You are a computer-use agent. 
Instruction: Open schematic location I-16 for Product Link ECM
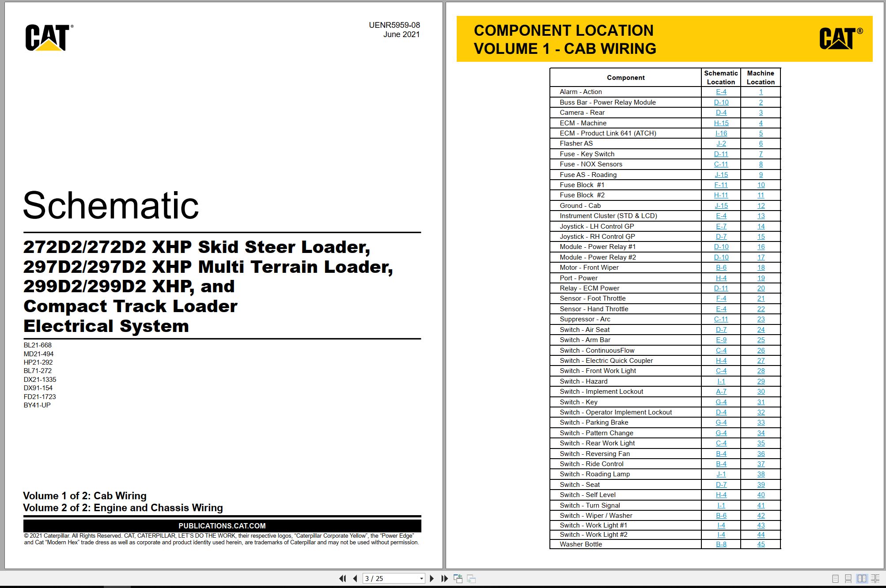(721, 133)
